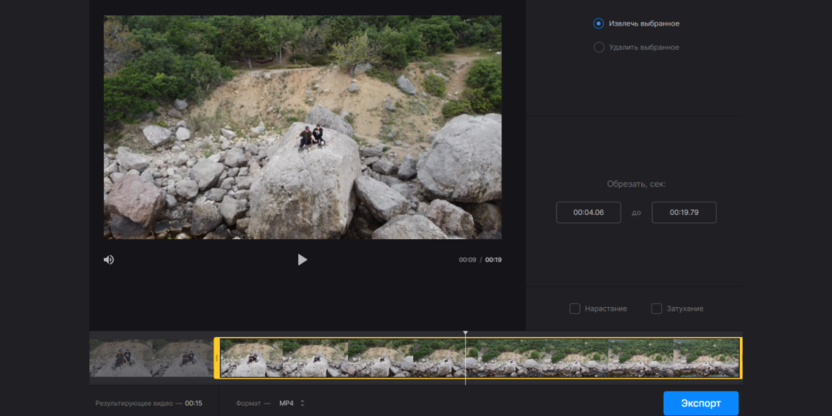Click the resulting video length 00:15

[193, 403]
